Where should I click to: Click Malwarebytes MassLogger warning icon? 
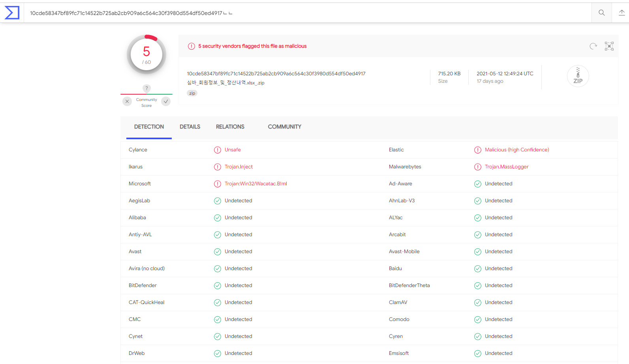[x=478, y=167]
